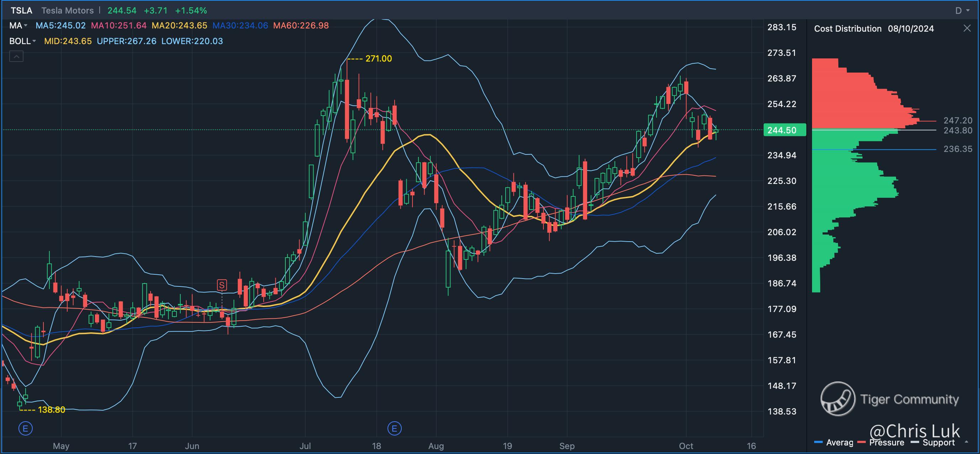This screenshot has height=454, width=980.
Task: Click the MA60:226.98 label
Action: point(301,26)
